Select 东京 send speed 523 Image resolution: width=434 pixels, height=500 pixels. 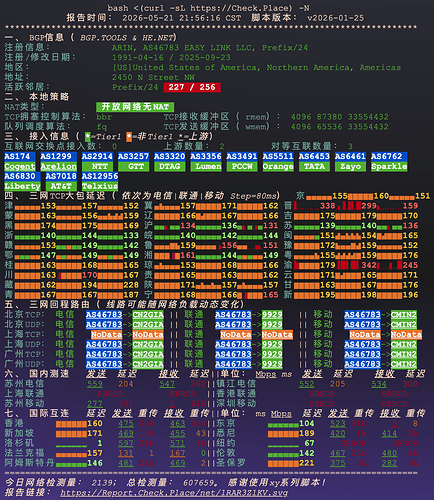[338, 424]
